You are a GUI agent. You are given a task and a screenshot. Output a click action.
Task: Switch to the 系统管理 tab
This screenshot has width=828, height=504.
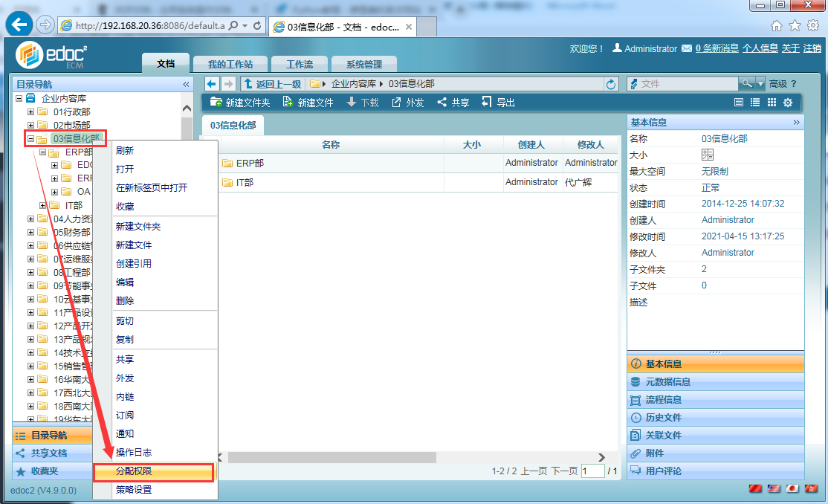point(363,65)
